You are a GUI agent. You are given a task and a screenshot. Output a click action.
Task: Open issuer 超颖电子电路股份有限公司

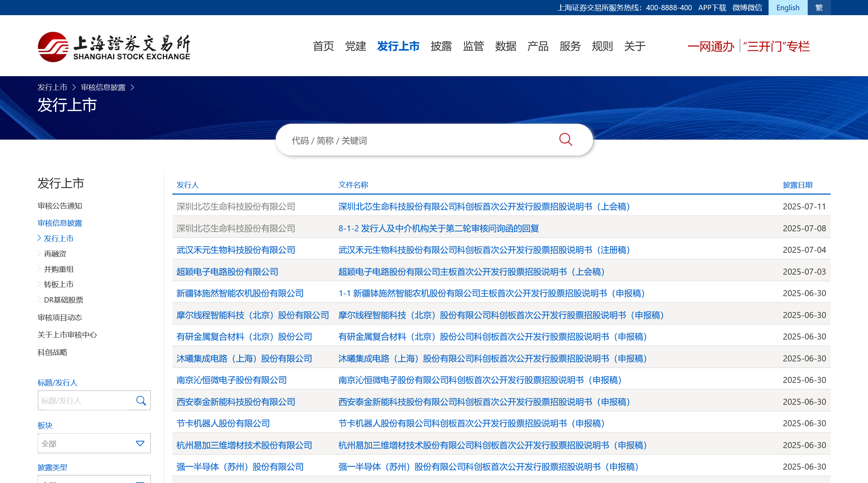[227, 272]
